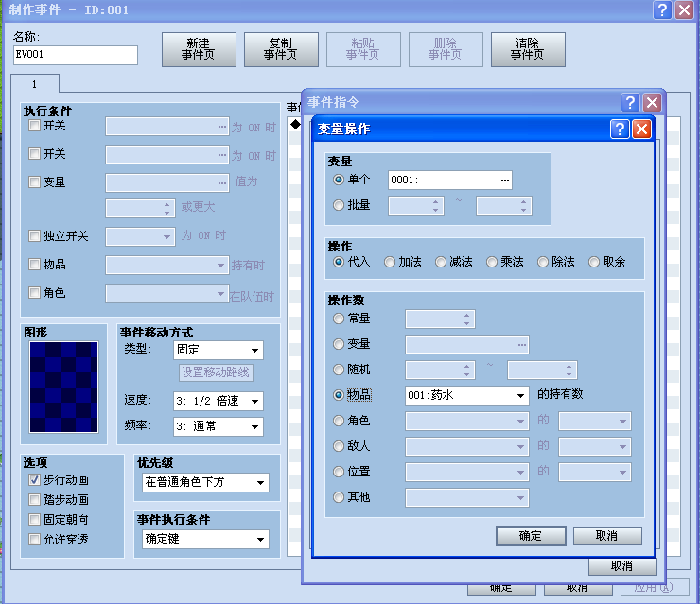
Task: Click the 0001: variable field
Action: click(449, 181)
